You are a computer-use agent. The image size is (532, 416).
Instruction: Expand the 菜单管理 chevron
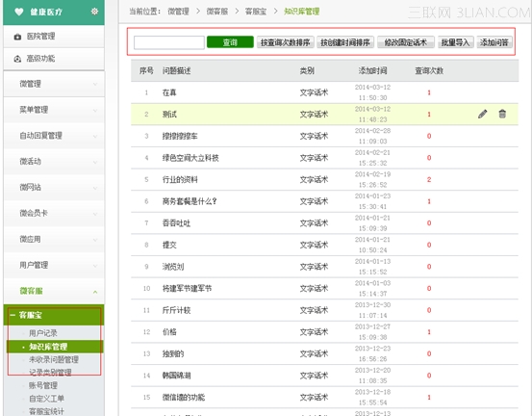(95, 111)
